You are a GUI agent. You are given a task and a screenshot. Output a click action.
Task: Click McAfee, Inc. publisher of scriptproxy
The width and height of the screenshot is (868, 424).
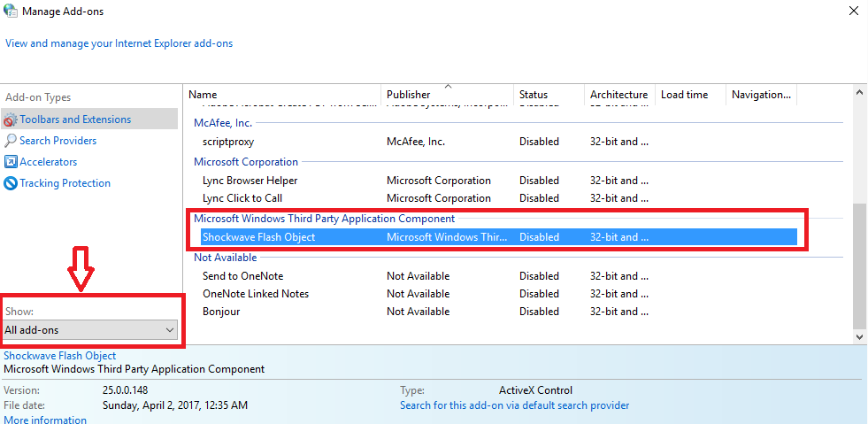416,142
